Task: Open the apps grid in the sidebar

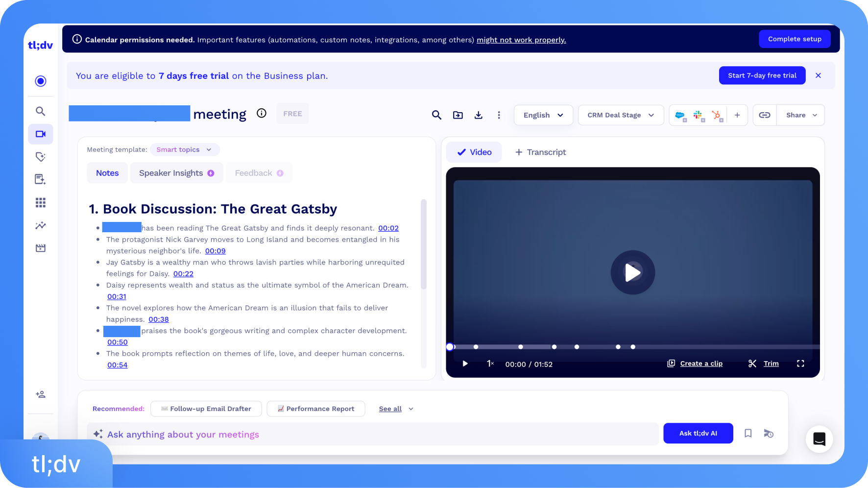Action: click(x=41, y=202)
